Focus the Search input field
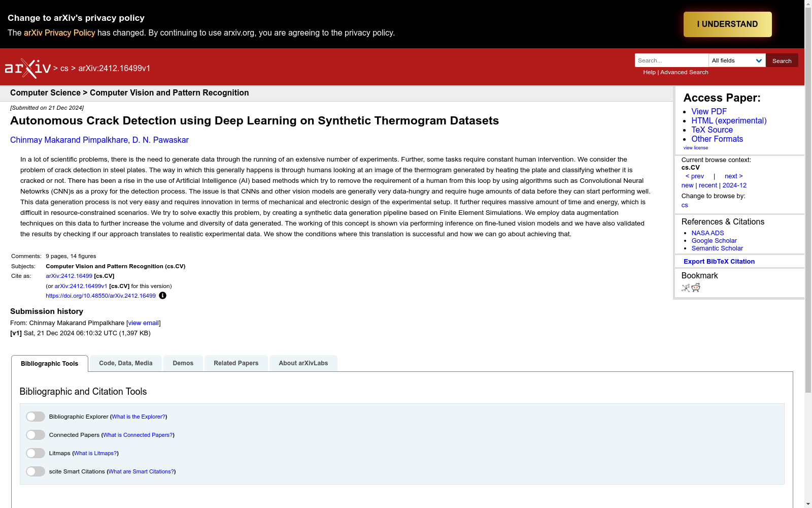812x508 pixels. click(671, 60)
